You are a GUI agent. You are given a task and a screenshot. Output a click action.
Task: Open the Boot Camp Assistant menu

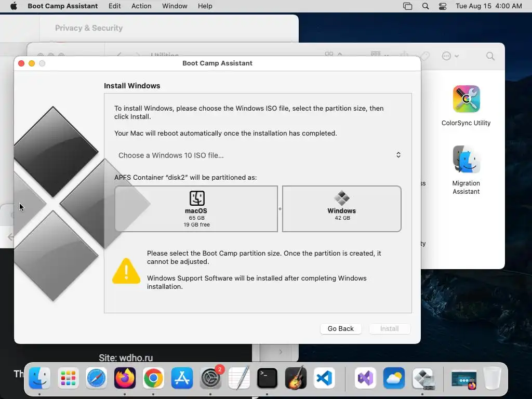tap(63, 6)
